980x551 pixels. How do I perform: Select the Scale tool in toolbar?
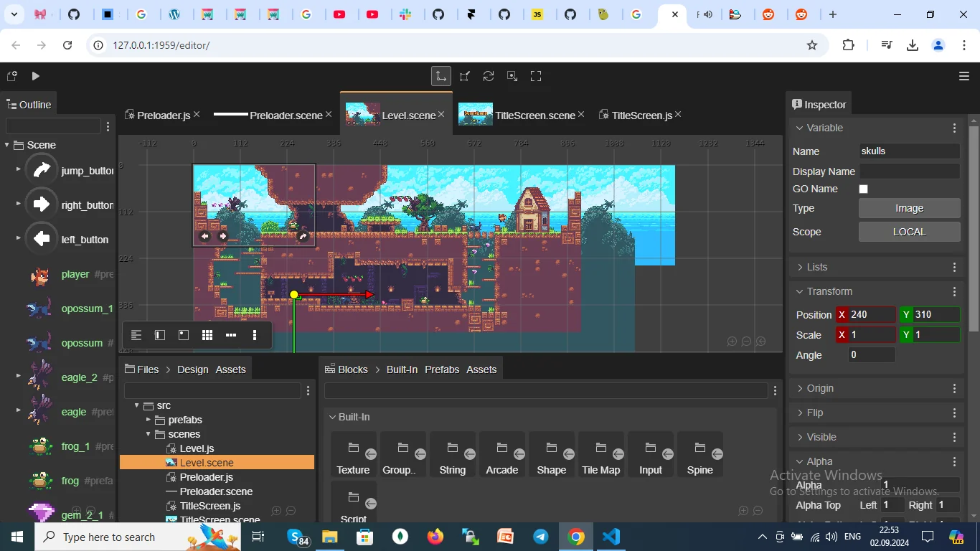(465, 76)
